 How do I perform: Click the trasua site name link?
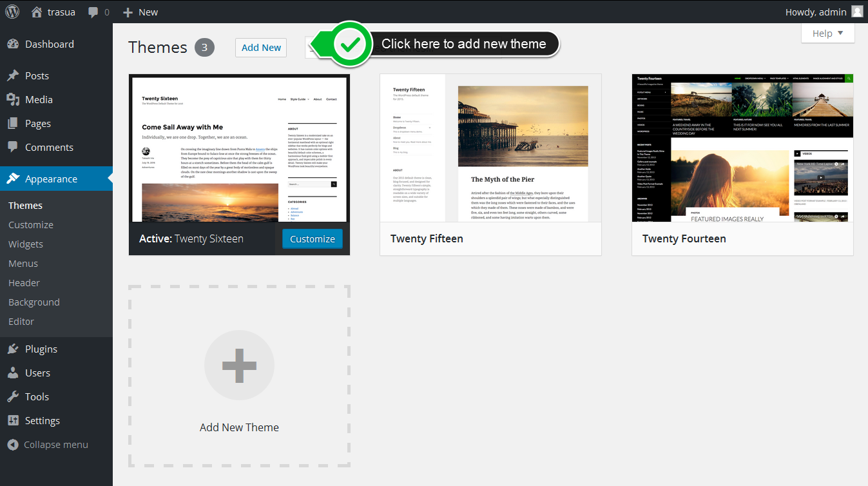[63, 12]
